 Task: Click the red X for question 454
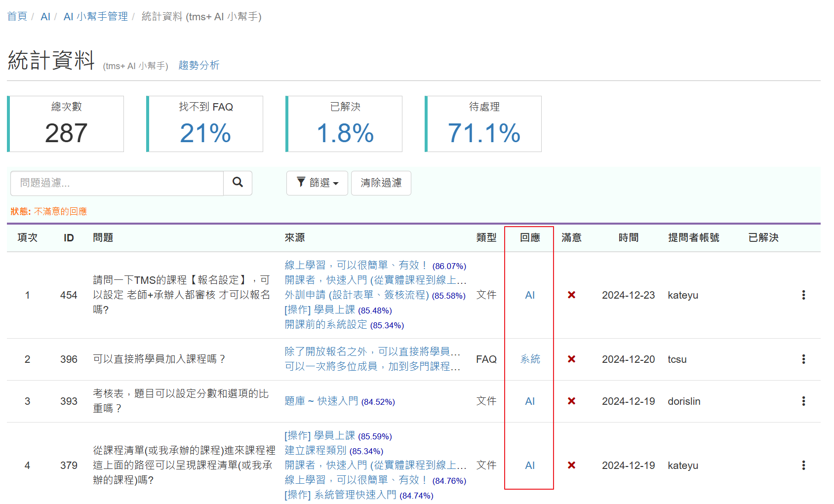tap(571, 295)
